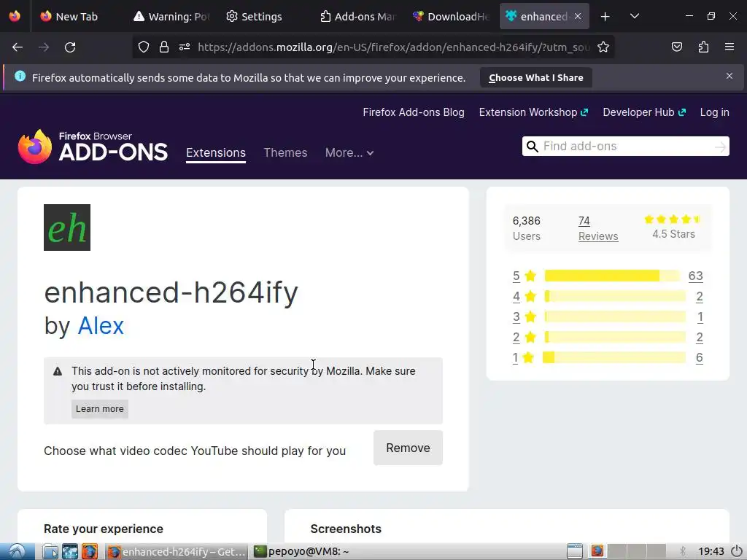Open the 6 one-star reviews count

[x=700, y=357]
